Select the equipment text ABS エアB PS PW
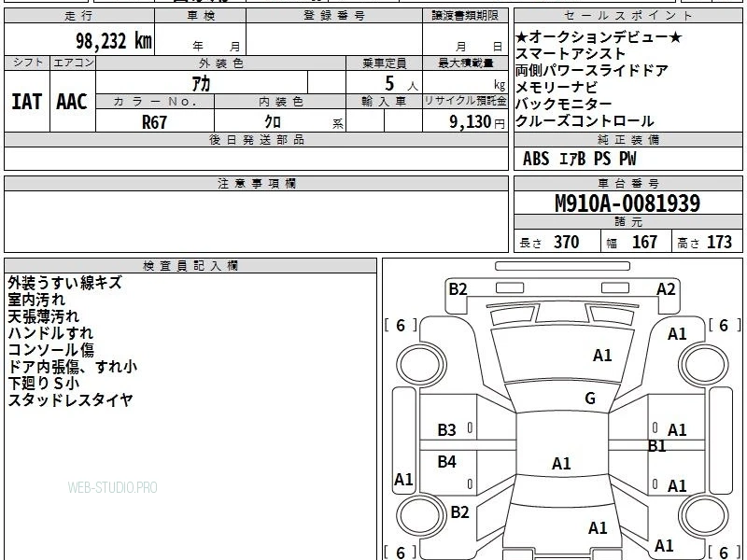 click(579, 159)
